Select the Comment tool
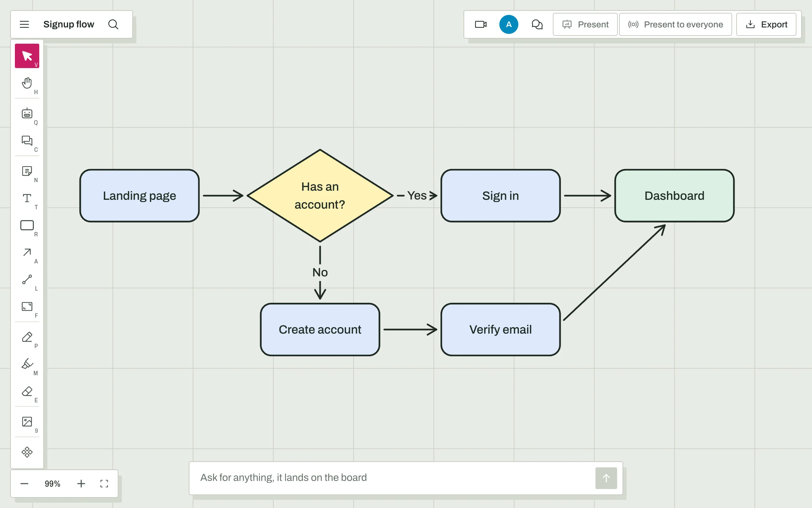 click(x=27, y=141)
